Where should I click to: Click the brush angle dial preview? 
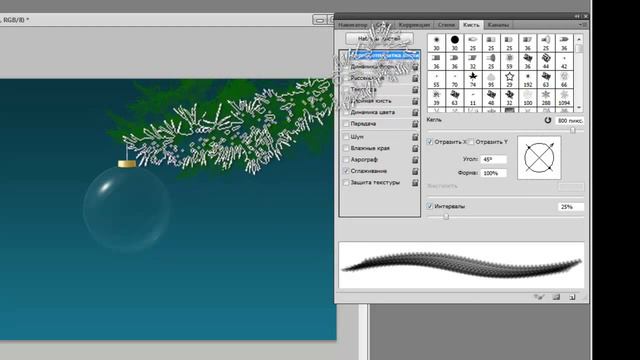[x=539, y=158]
